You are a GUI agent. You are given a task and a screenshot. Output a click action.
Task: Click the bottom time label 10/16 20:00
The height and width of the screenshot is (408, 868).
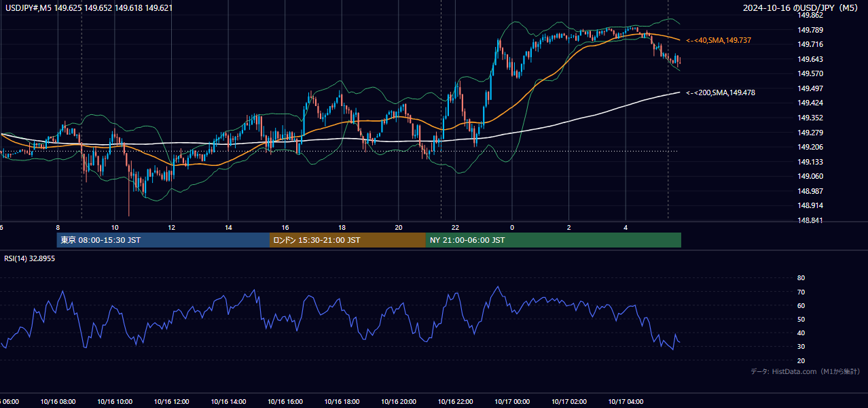399,402
